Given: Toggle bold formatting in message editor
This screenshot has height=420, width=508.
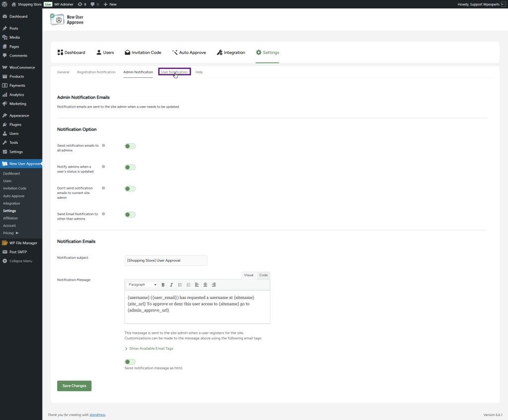Looking at the screenshot, I should 163,285.
